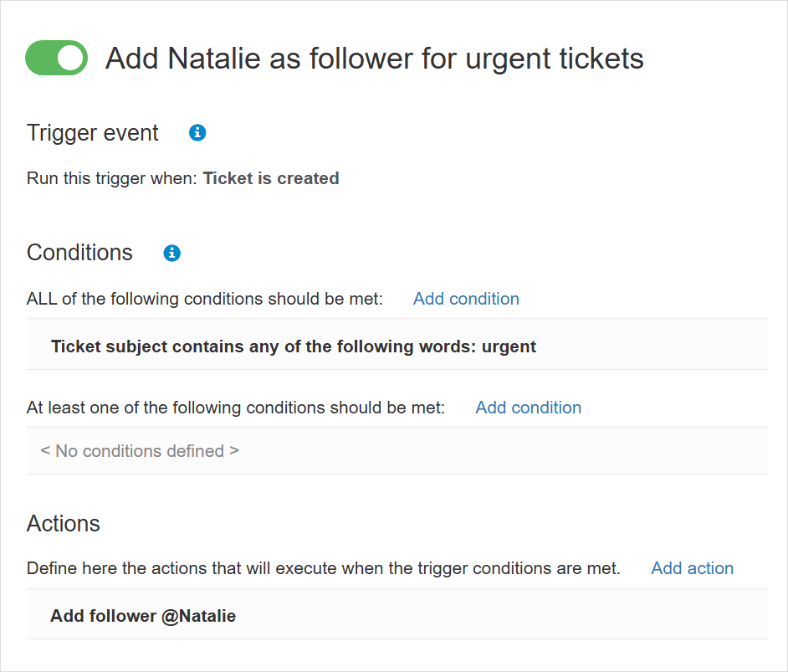Select the Conditions section heading
This screenshot has height=672, width=788.
pyautogui.click(x=79, y=253)
